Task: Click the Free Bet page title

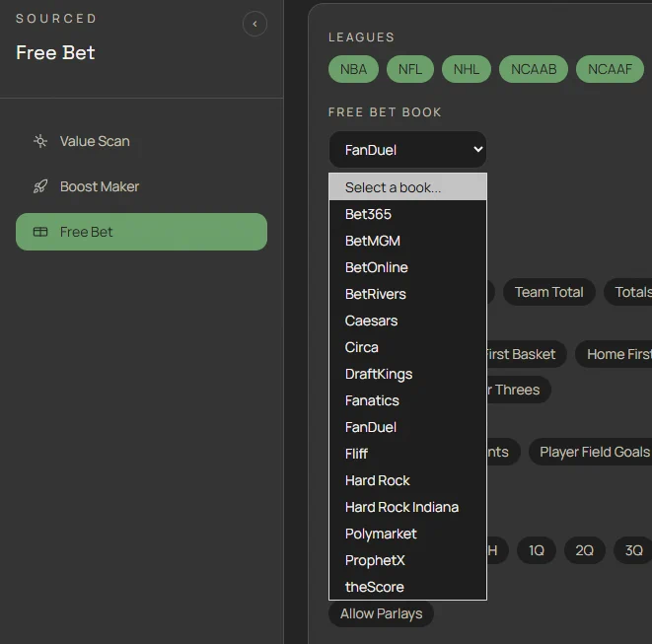Action: (55, 53)
